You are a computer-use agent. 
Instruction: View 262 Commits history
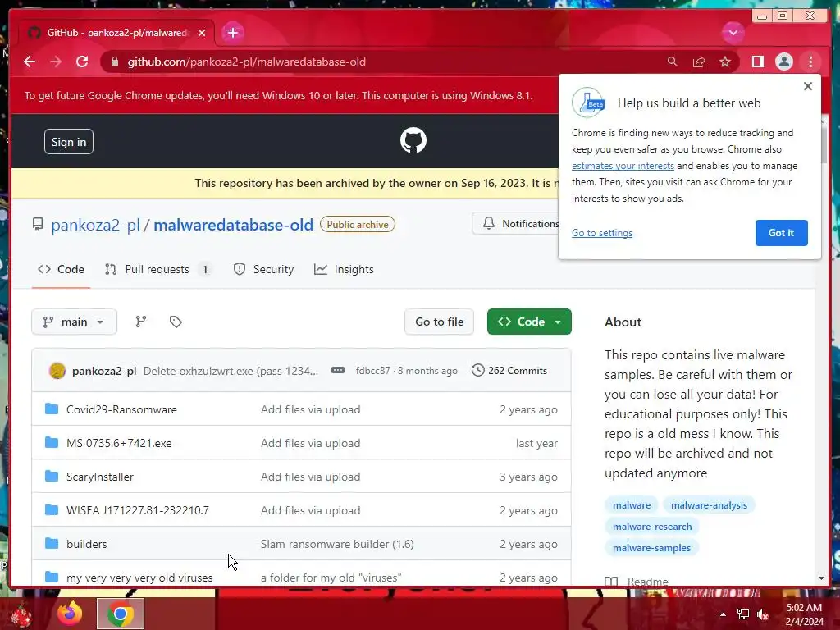pos(509,371)
